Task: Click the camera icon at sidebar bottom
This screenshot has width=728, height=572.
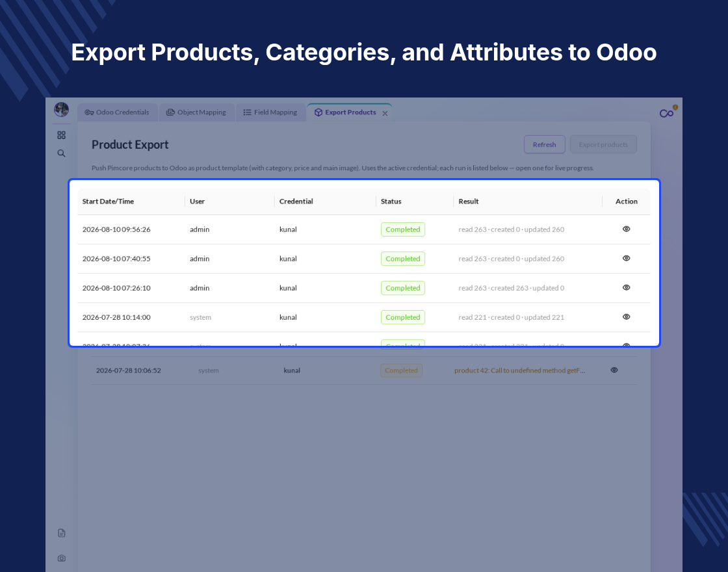Action: 61,558
